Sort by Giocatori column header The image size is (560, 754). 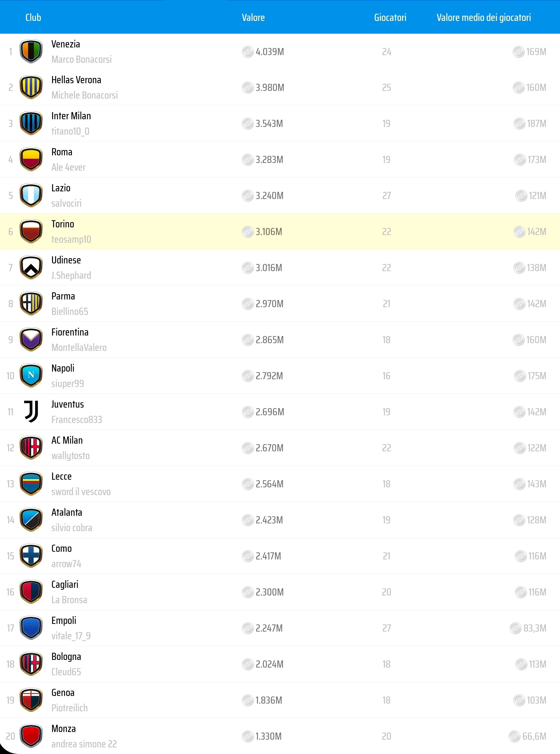pos(390,17)
